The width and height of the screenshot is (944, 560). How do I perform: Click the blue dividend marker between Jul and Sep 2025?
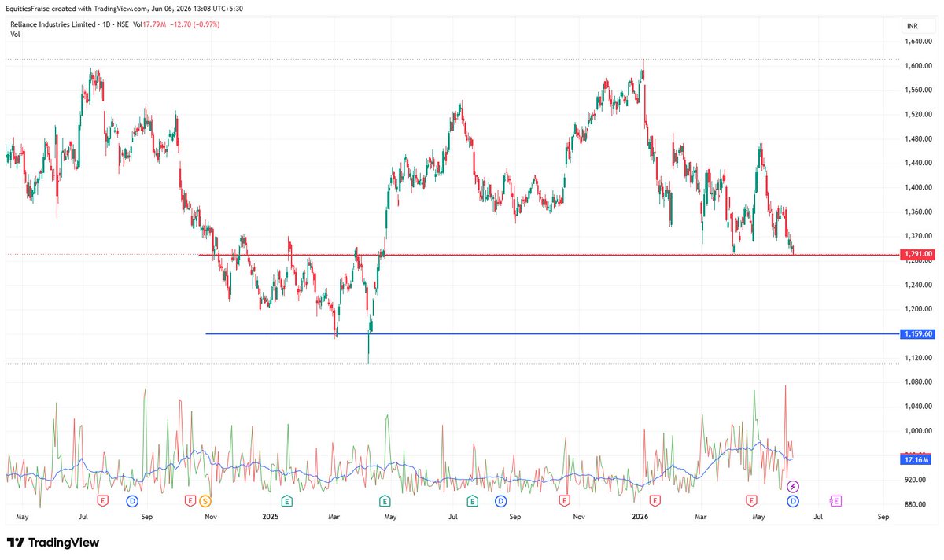(x=500, y=500)
